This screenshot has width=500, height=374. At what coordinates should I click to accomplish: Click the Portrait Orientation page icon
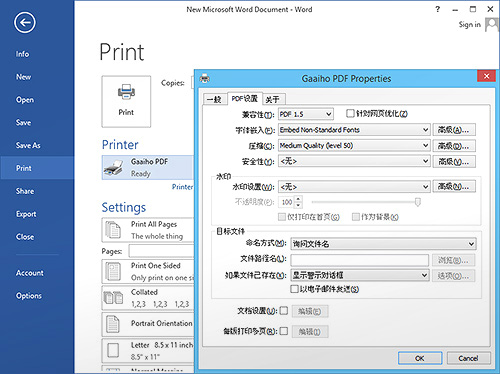click(113, 324)
